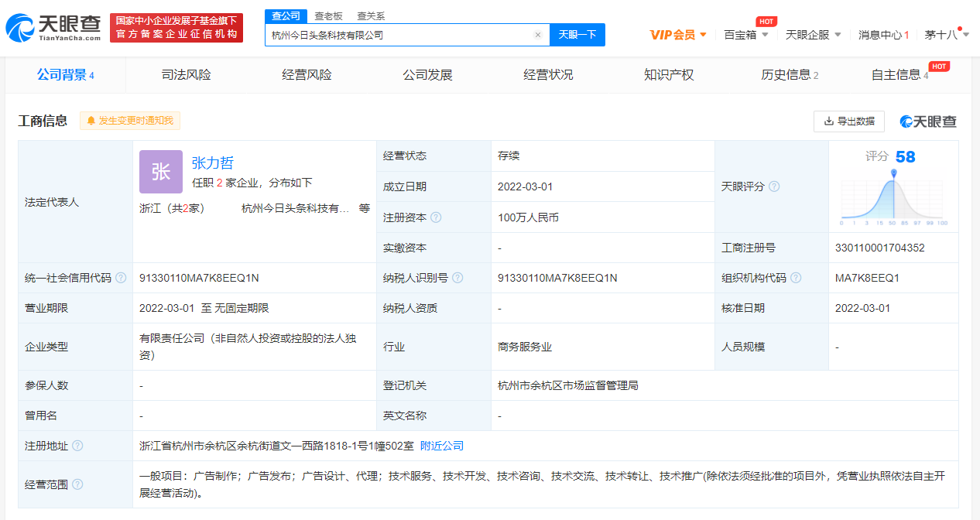Image resolution: width=980 pixels, height=520 pixels.
Task: Click the company name search field
Action: tap(399, 35)
